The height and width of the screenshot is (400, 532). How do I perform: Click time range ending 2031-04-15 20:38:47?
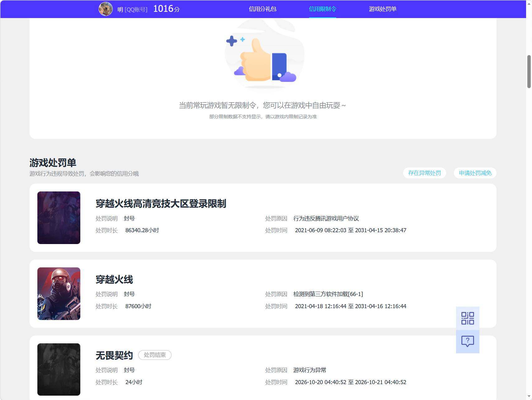coord(351,230)
